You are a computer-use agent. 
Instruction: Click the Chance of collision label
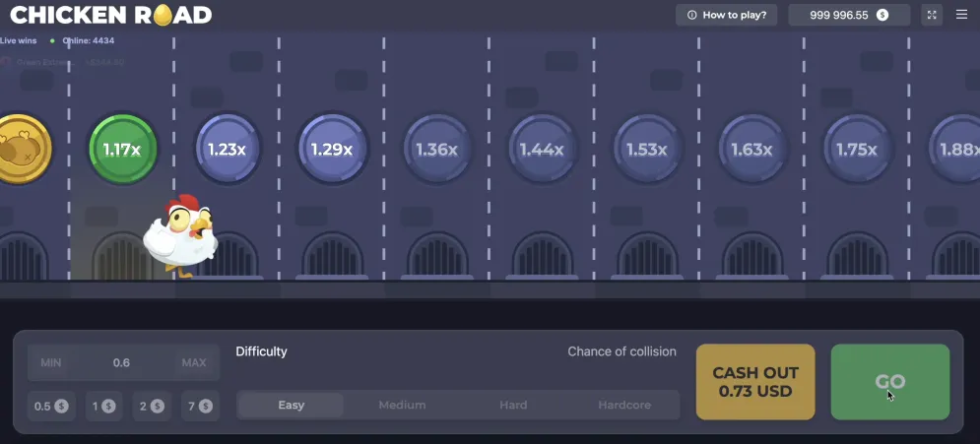click(621, 351)
